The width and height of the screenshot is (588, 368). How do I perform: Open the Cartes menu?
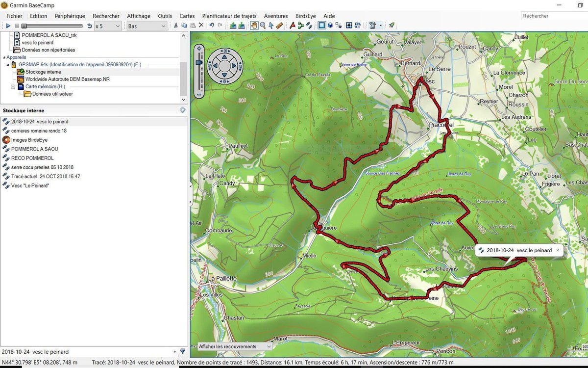coord(187,16)
